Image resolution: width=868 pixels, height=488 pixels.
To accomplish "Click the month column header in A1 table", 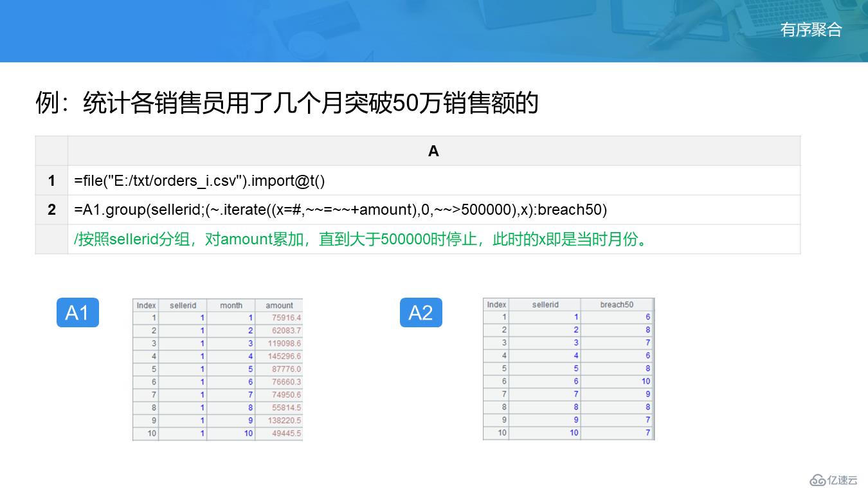I will point(231,305).
